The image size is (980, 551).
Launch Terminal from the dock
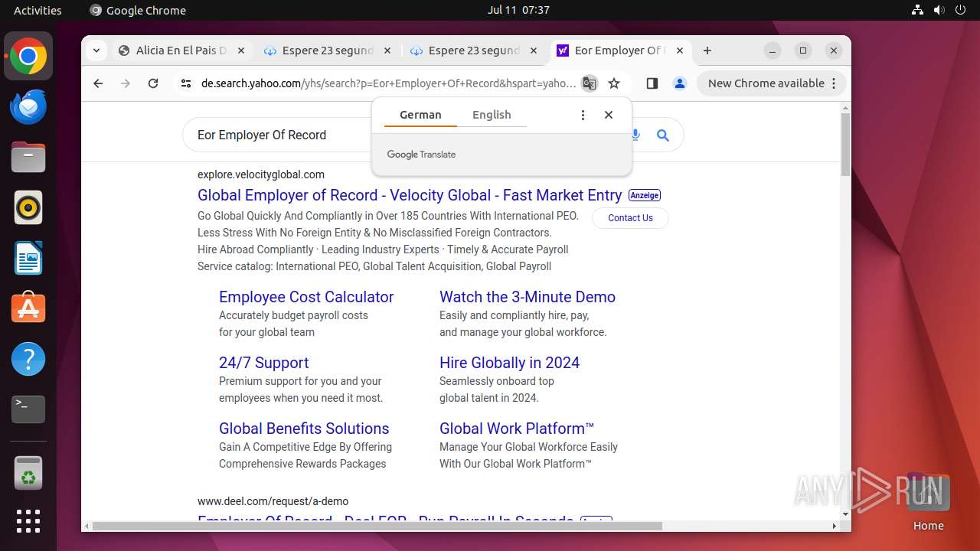pyautogui.click(x=28, y=409)
